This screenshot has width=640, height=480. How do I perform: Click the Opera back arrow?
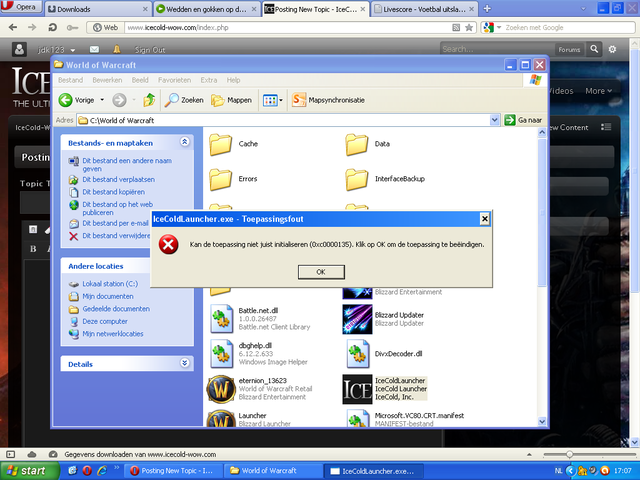click(13, 28)
